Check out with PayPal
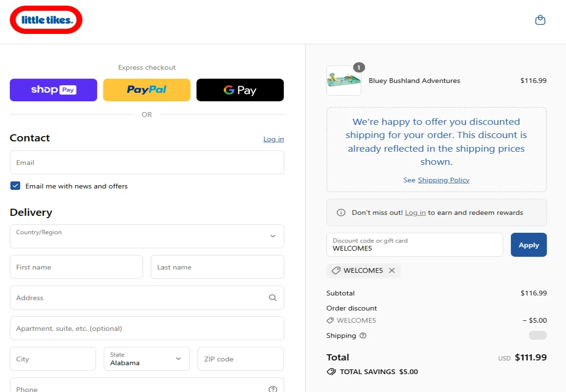566x392 pixels. (x=147, y=90)
